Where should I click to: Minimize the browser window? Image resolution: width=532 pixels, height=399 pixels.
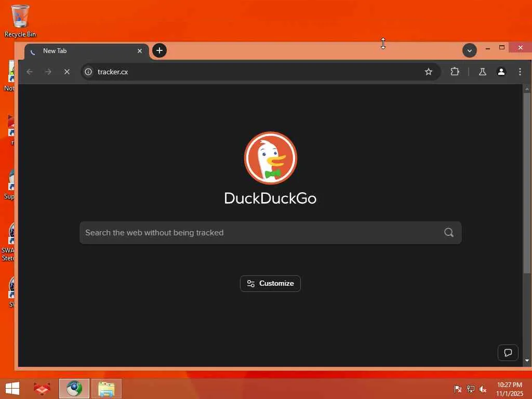point(487,47)
